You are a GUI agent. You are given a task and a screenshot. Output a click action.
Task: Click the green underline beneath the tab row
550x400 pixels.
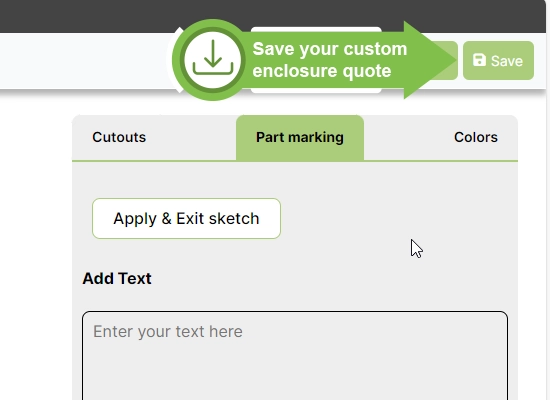295,161
